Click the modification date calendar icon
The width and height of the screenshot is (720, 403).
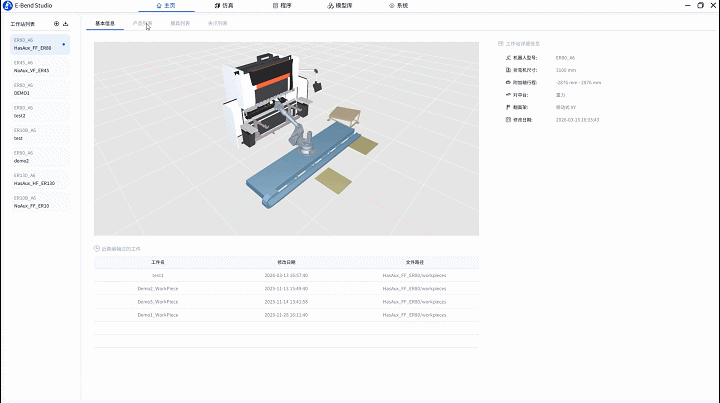508,120
